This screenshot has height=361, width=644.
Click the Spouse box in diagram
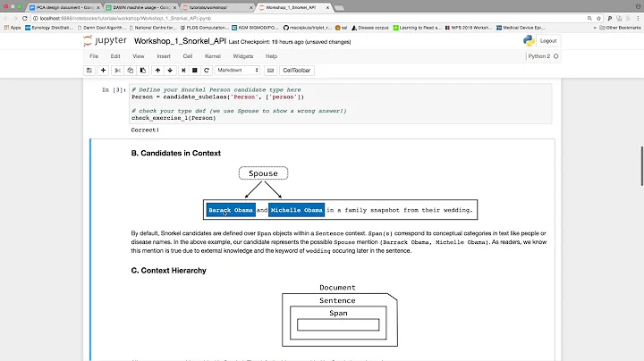click(x=263, y=173)
